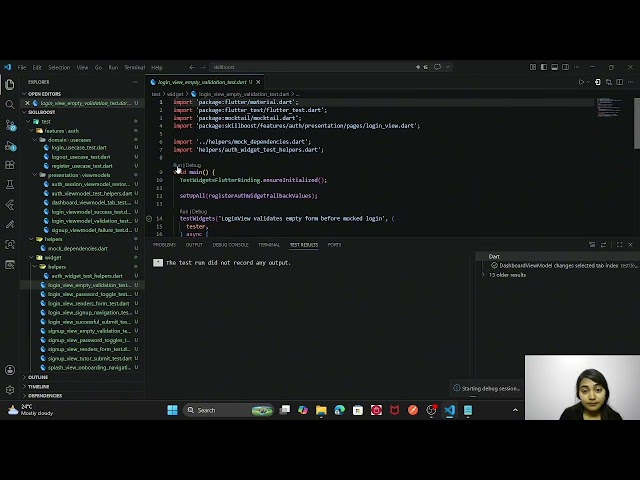Open login_usecase_test.dart in explorer
The height and width of the screenshot is (480, 640).
click(x=79, y=147)
